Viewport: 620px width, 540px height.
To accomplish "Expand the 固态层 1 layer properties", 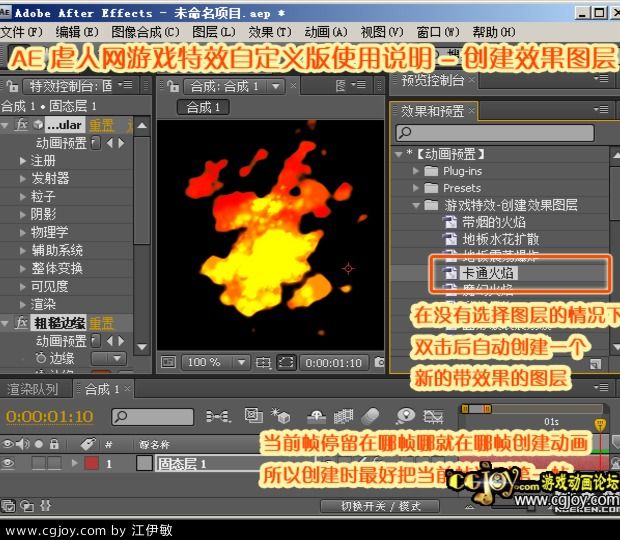I will (74, 463).
